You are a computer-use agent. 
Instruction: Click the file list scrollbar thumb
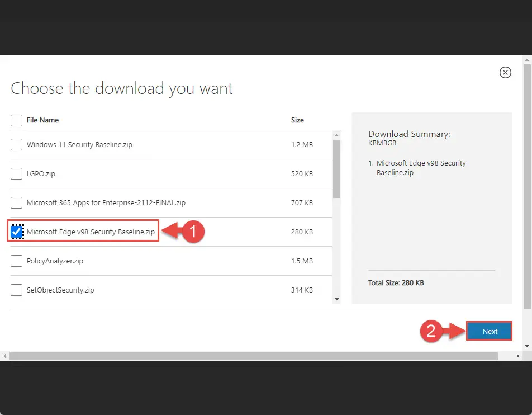pos(336,169)
